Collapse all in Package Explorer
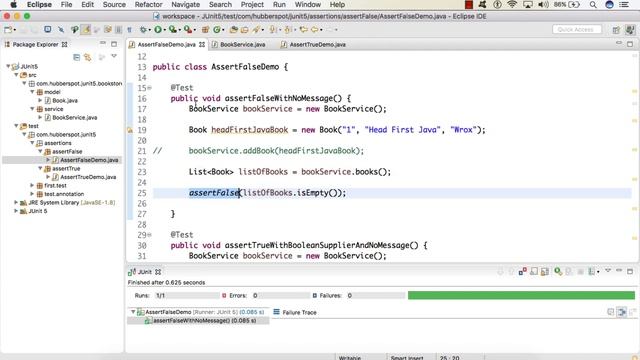 [x=76, y=57]
